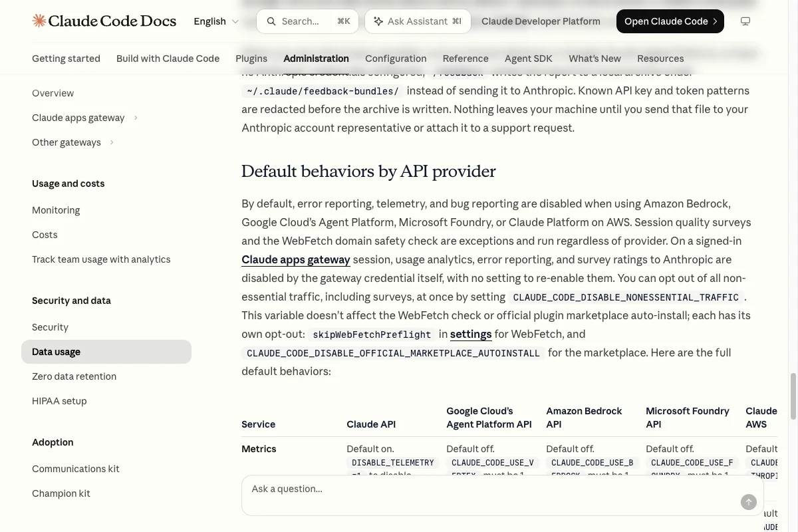Click the CLAUDE_CODE_DISABLE_NONESSENTIAL_TRAFFIC code text

[x=626, y=297]
